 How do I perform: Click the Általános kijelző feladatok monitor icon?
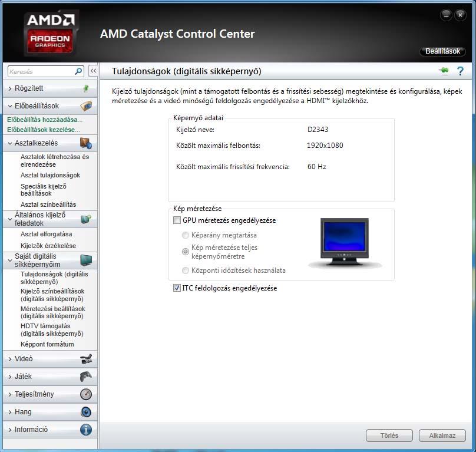coord(86,219)
